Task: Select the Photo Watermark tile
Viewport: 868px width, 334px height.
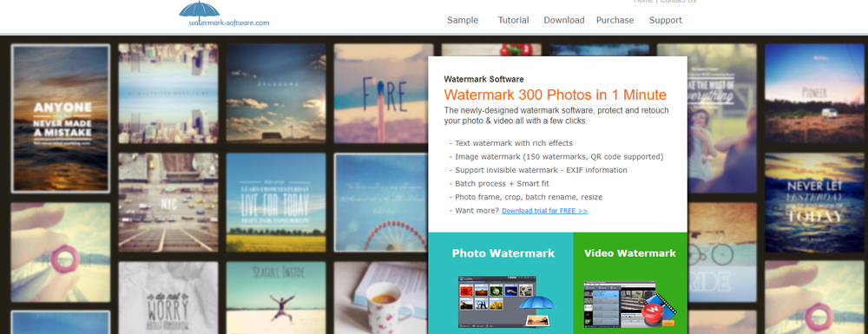Action: [x=501, y=283]
